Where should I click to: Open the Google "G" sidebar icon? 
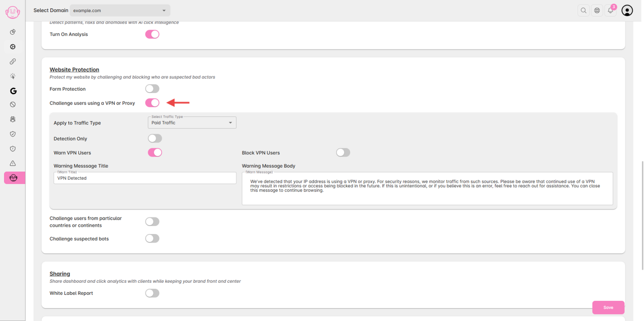click(13, 91)
